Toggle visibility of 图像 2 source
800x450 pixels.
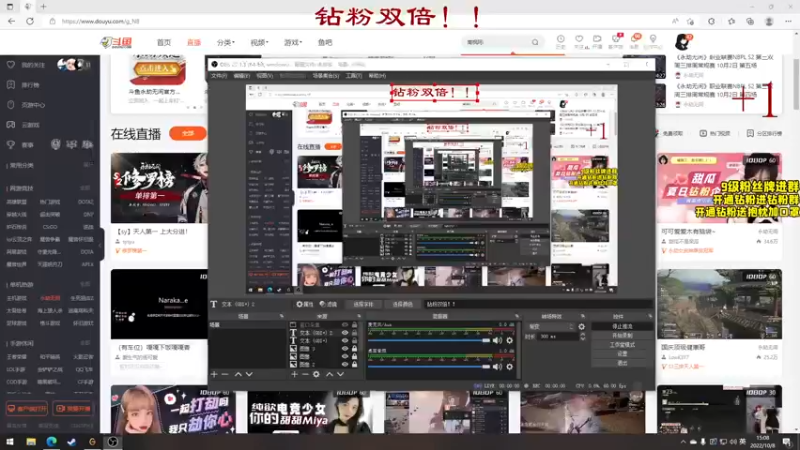pyautogui.click(x=345, y=364)
